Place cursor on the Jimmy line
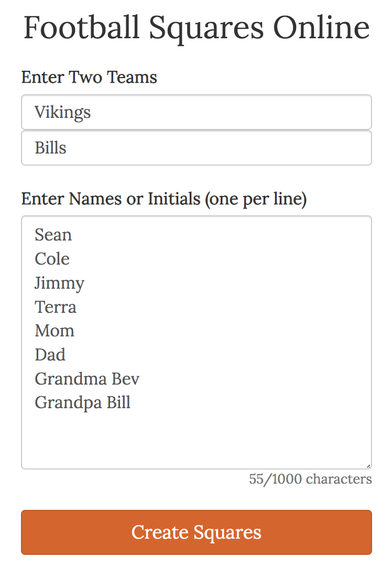The image size is (392, 568). 59,283
